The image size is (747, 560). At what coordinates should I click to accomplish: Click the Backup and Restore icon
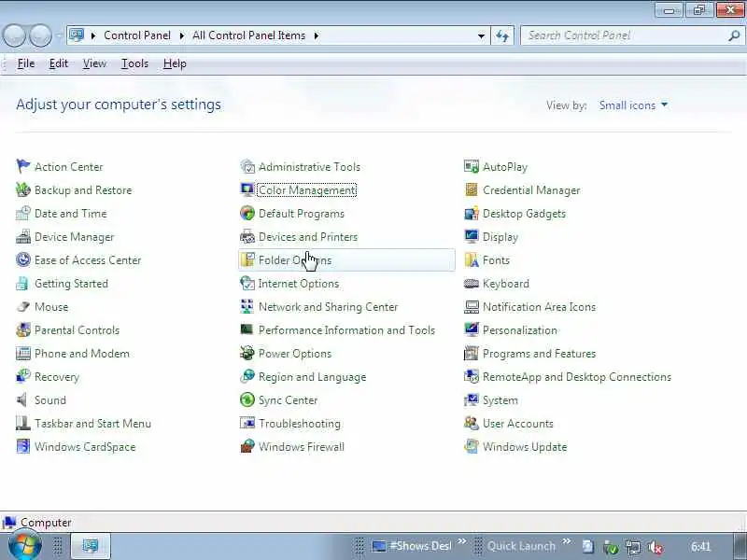click(22, 189)
